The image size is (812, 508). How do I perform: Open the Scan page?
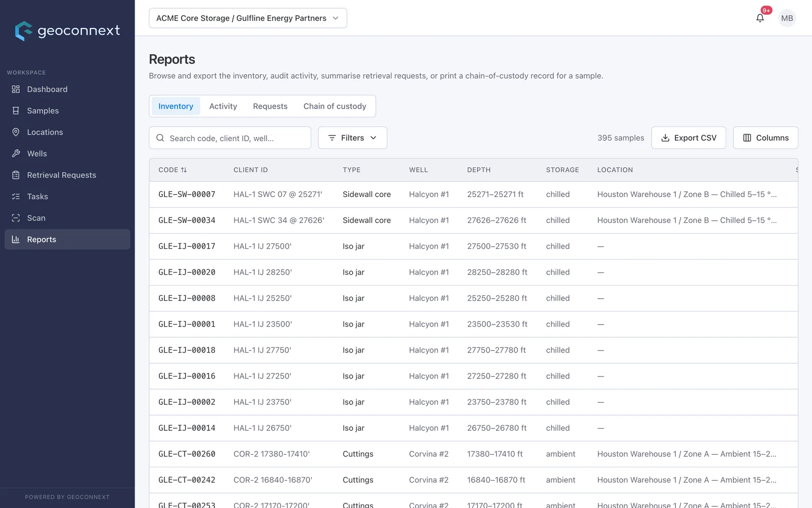[x=67, y=218]
